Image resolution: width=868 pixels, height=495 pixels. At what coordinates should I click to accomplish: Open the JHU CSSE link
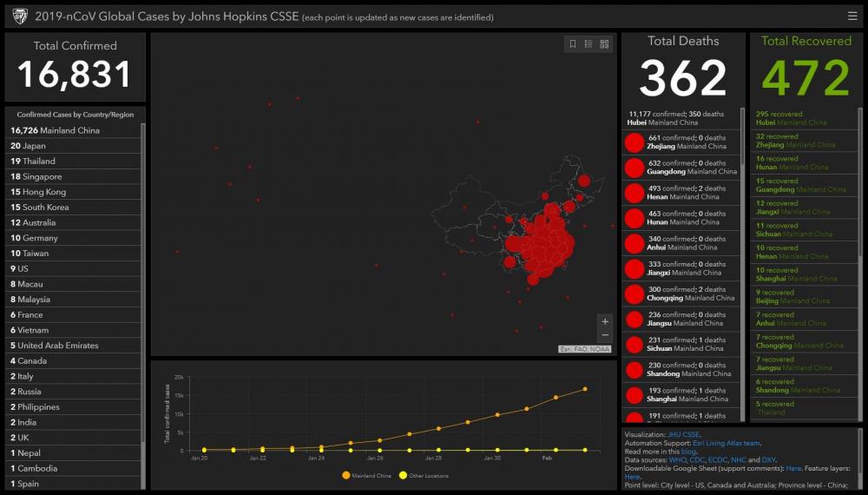[x=683, y=434]
